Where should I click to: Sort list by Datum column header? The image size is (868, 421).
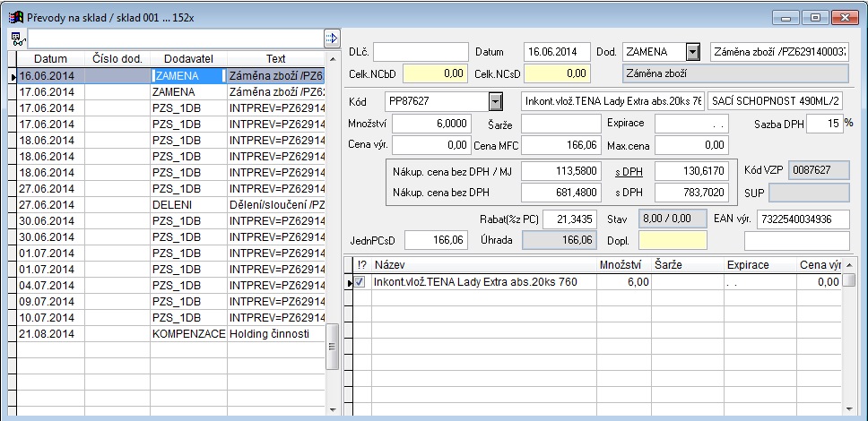click(50, 58)
